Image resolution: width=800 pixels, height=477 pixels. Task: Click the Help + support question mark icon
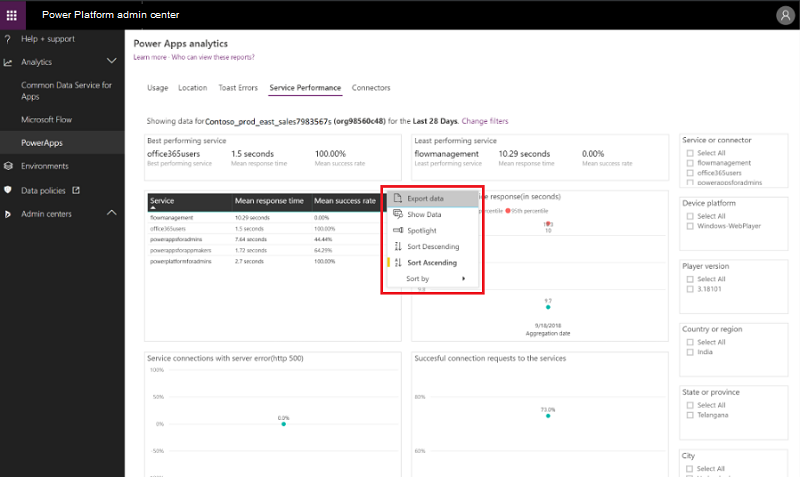point(8,38)
